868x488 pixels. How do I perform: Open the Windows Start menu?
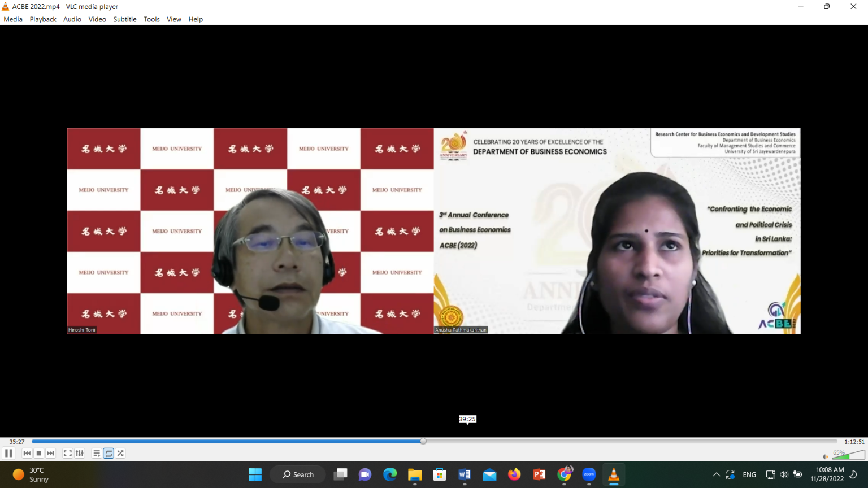click(255, 474)
